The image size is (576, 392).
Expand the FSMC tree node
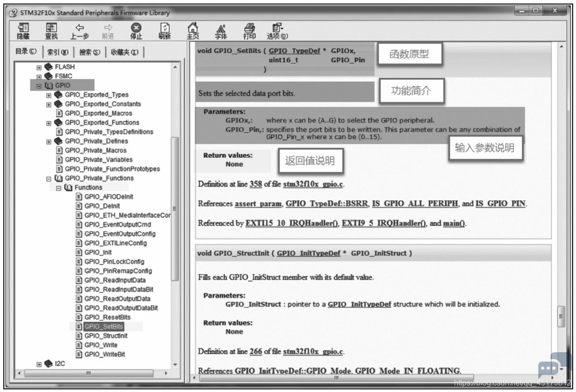39,76
